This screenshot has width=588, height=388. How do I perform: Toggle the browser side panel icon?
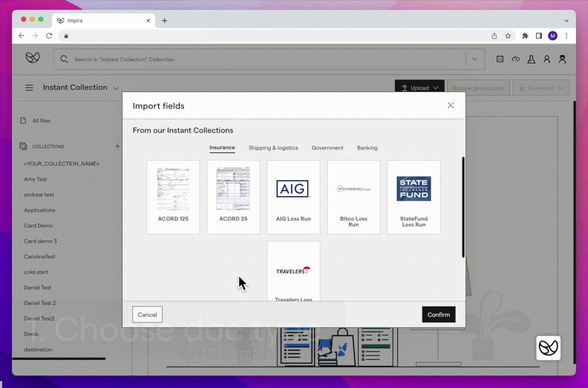pos(539,36)
